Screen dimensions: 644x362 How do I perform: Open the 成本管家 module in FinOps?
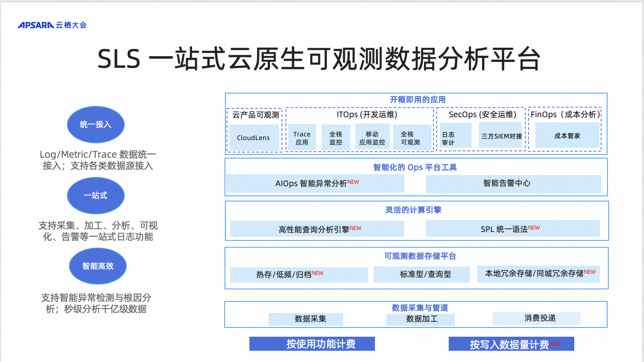coord(567,135)
